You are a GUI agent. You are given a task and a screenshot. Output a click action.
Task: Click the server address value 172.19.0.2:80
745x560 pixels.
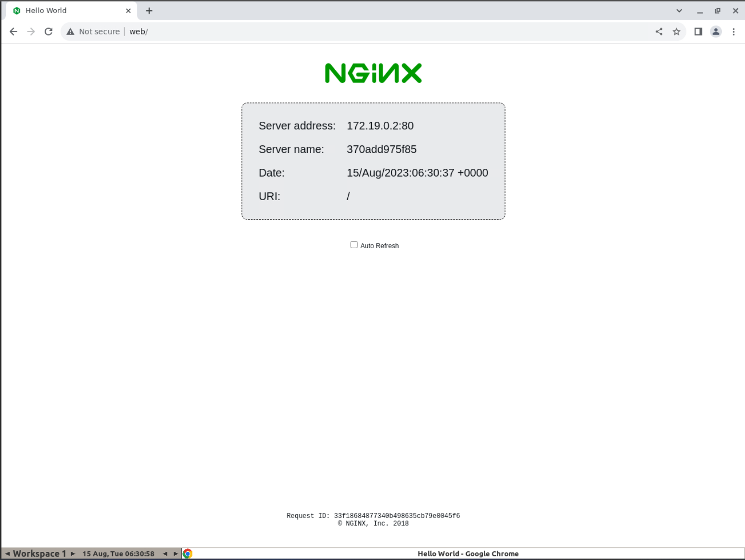(x=380, y=126)
